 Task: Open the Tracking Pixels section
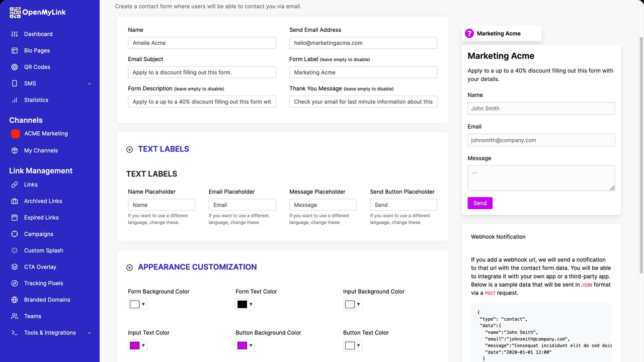point(43,283)
